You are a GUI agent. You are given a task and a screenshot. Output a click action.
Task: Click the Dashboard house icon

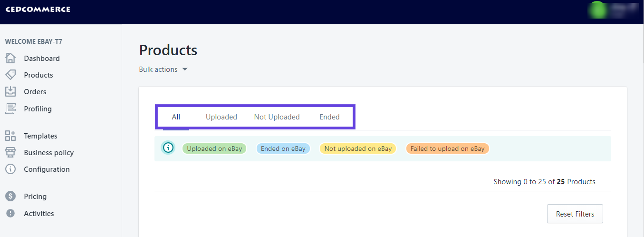coord(10,59)
